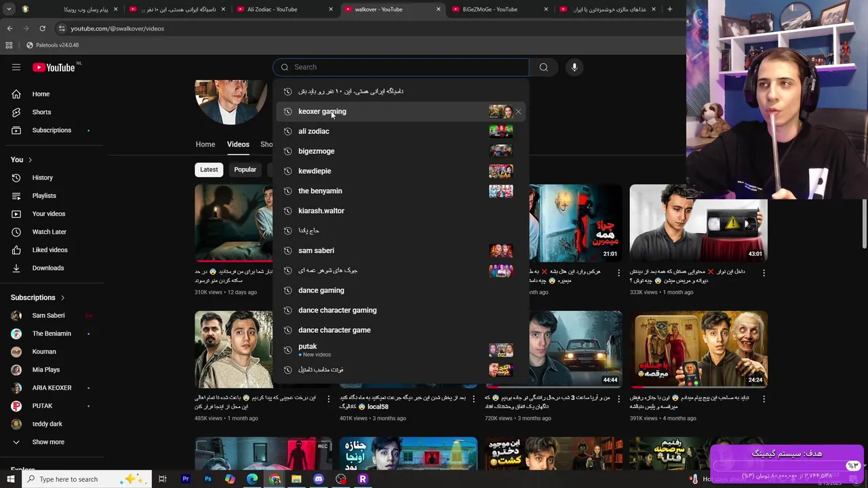Click the address bar URL
The image size is (868, 488).
coord(117,28)
